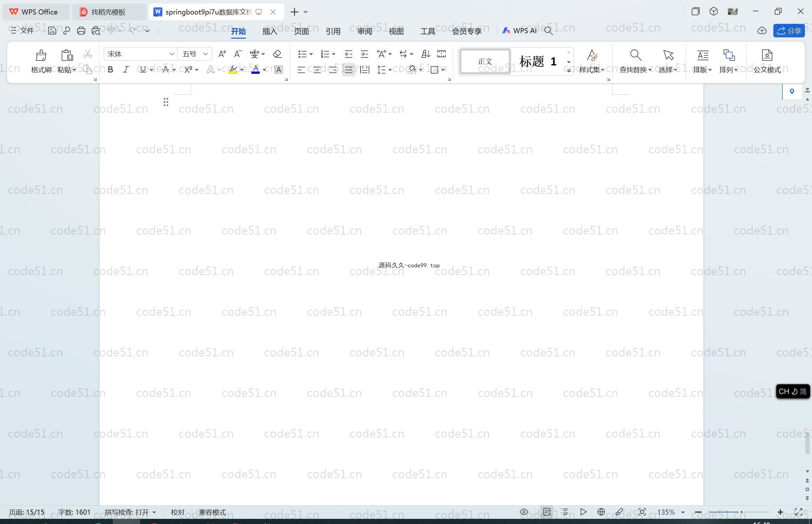Expand the styles gallery more arrow

click(x=569, y=71)
